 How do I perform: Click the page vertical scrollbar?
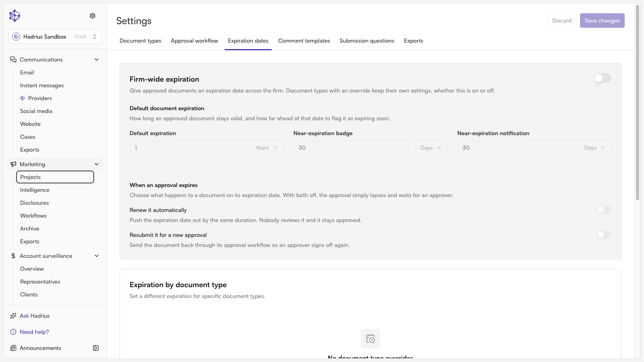(638, 103)
